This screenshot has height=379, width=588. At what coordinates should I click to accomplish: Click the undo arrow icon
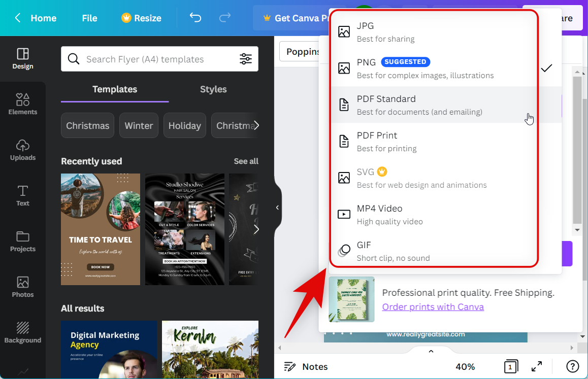195,18
